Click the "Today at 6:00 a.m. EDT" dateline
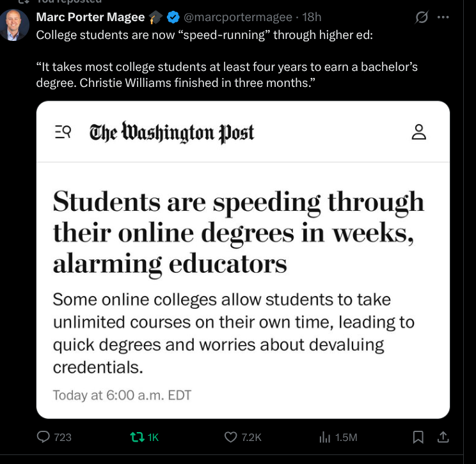This screenshot has width=476, height=464. (x=122, y=395)
